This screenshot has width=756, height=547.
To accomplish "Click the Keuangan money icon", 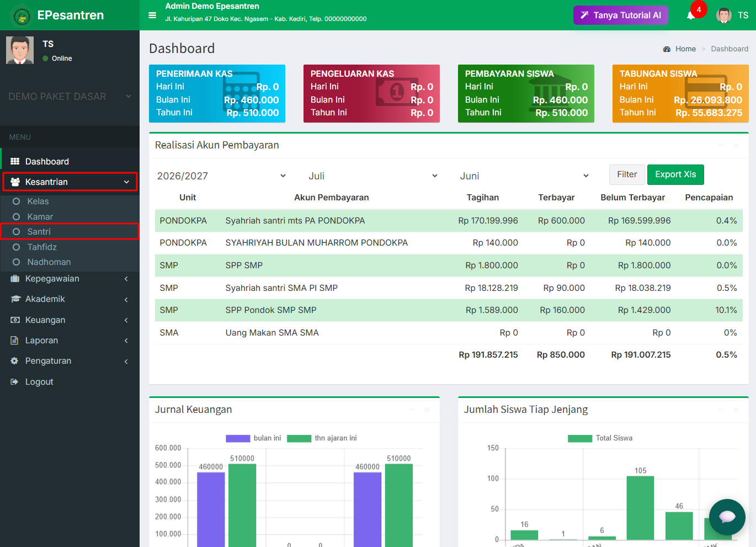I will [x=15, y=320].
